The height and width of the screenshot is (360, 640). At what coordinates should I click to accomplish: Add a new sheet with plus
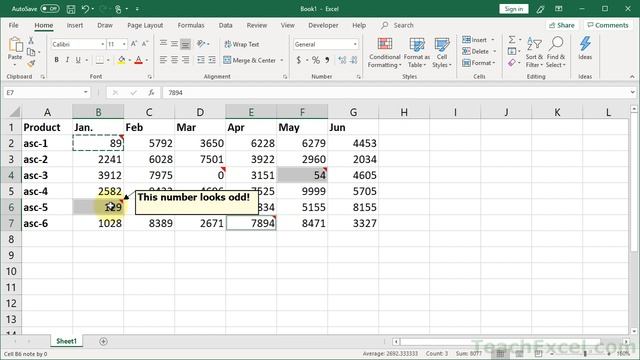(x=103, y=341)
